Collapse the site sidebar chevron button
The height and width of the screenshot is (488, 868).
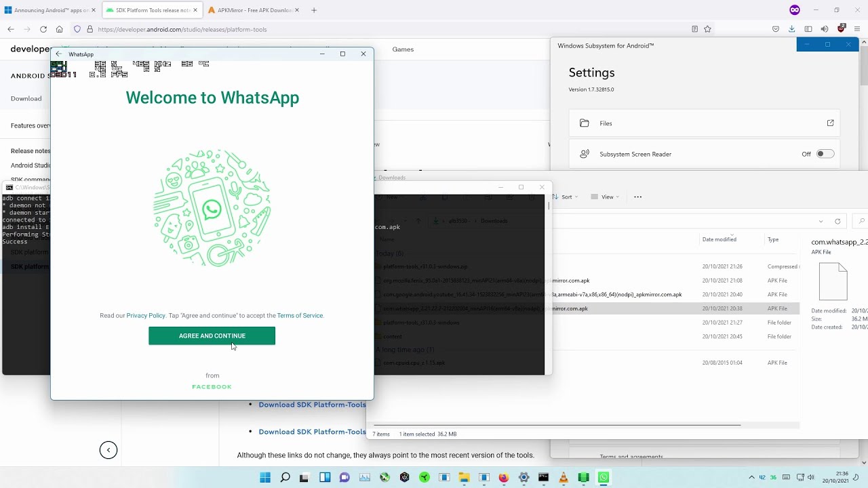coord(108,450)
